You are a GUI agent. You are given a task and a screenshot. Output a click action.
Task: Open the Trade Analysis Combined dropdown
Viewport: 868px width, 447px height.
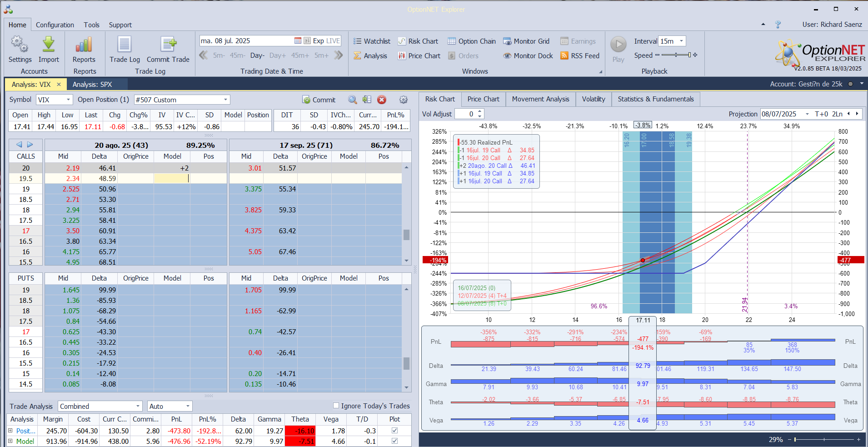[x=138, y=406]
